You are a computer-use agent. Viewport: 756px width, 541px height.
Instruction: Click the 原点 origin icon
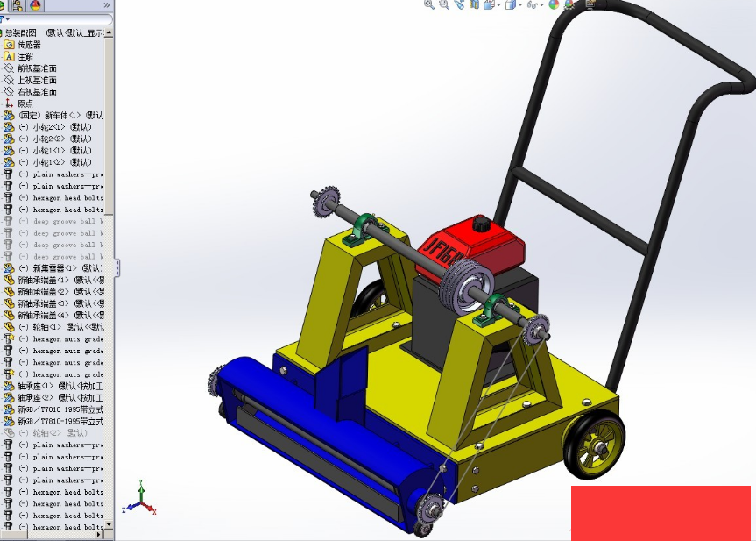(9, 103)
